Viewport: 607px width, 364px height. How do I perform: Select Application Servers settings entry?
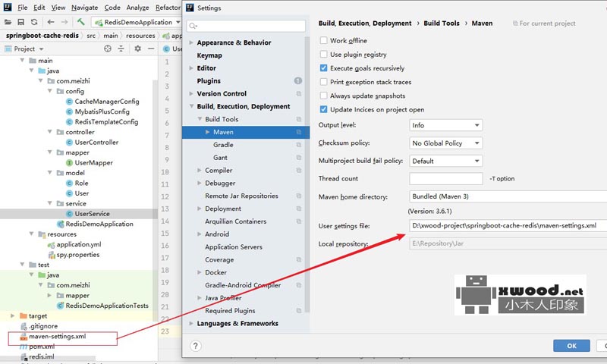[x=234, y=246]
